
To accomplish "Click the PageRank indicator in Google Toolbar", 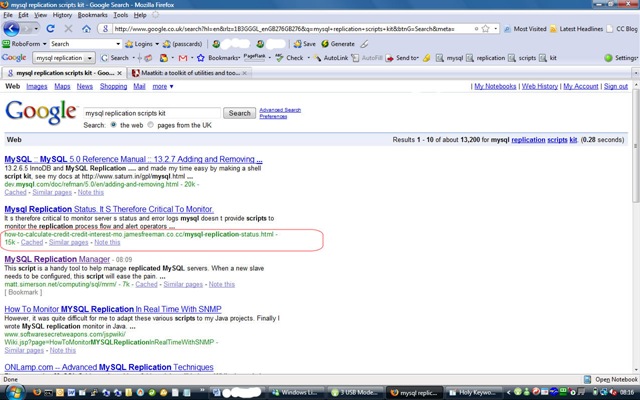I will 254,57.
